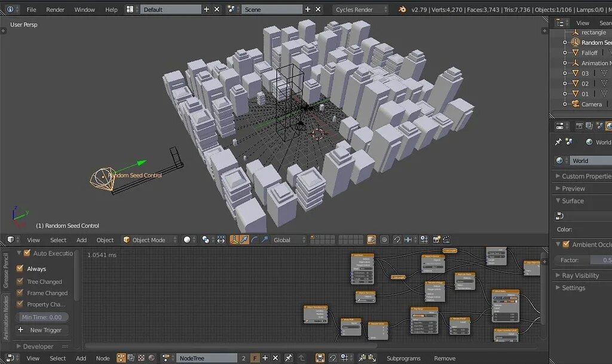This screenshot has height=364, width=612.
Task: Open the Window menu
Action: coord(84,10)
